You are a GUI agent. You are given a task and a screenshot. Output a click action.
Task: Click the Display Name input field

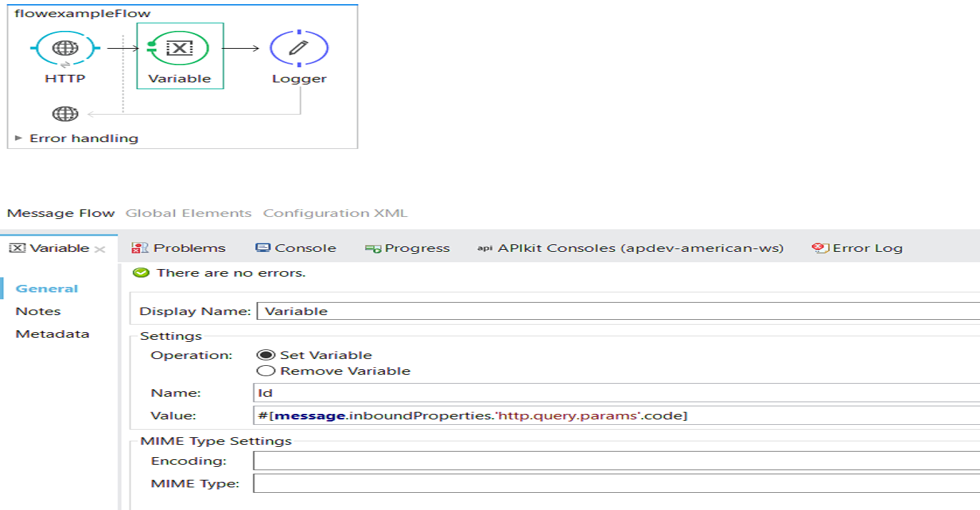point(618,311)
